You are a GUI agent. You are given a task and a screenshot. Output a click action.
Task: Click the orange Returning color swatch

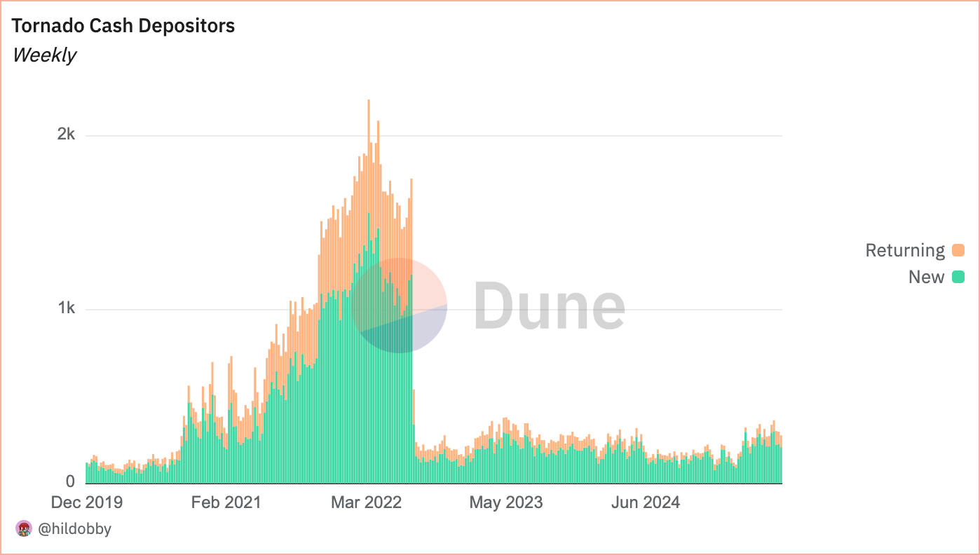[958, 250]
